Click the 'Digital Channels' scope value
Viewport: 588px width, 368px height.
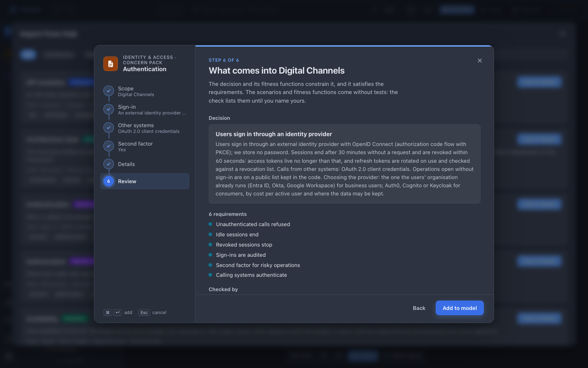point(136,94)
